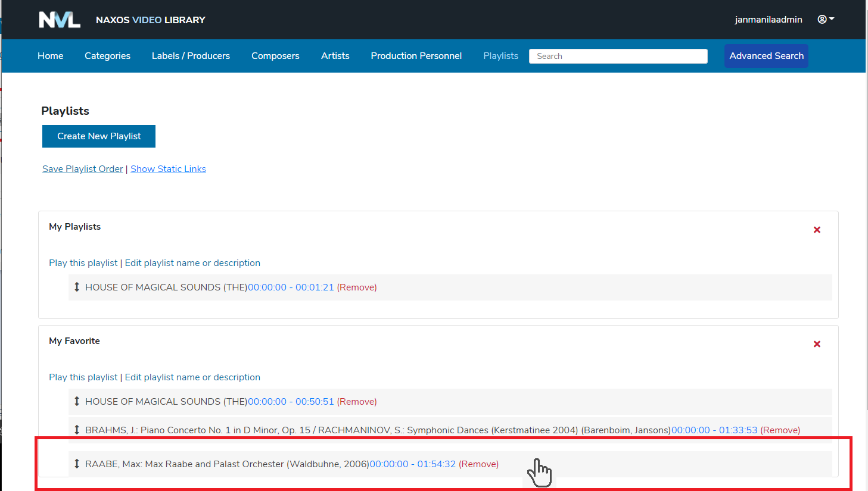Open Labels / Producers section
Viewport: 868px width, 491px height.
[x=191, y=56]
